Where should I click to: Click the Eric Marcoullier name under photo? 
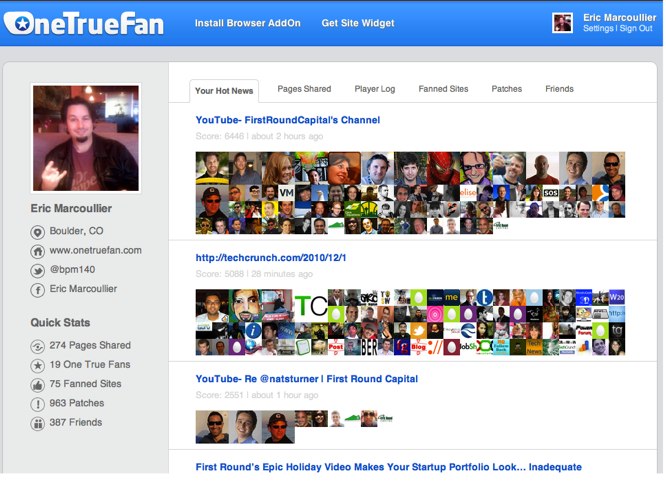(x=71, y=209)
